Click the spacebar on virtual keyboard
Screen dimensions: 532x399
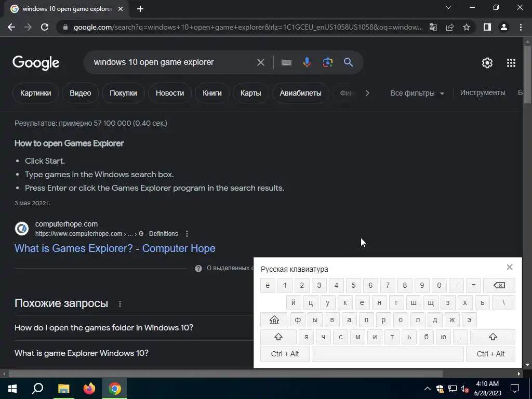pos(388,354)
